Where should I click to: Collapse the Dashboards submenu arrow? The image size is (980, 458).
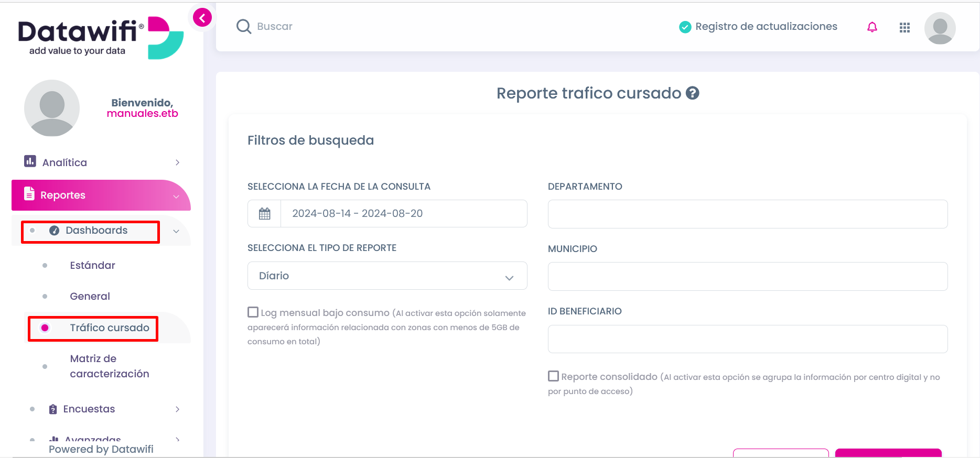coord(176,231)
